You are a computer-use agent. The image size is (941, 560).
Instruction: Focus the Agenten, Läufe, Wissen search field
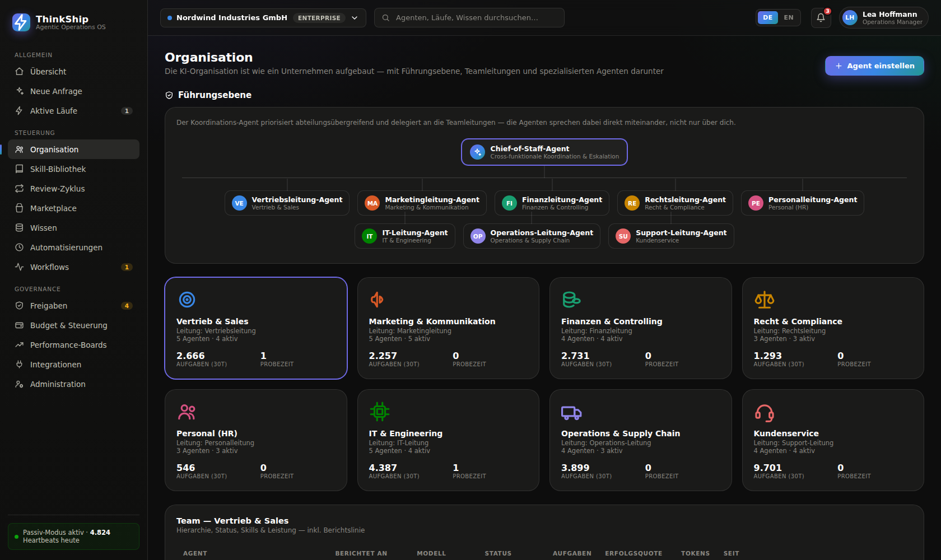point(469,18)
